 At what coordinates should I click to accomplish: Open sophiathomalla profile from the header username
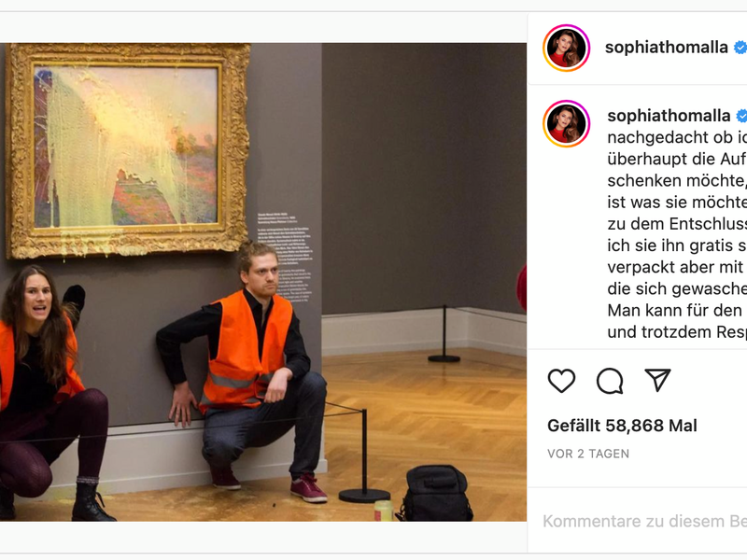click(666, 48)
